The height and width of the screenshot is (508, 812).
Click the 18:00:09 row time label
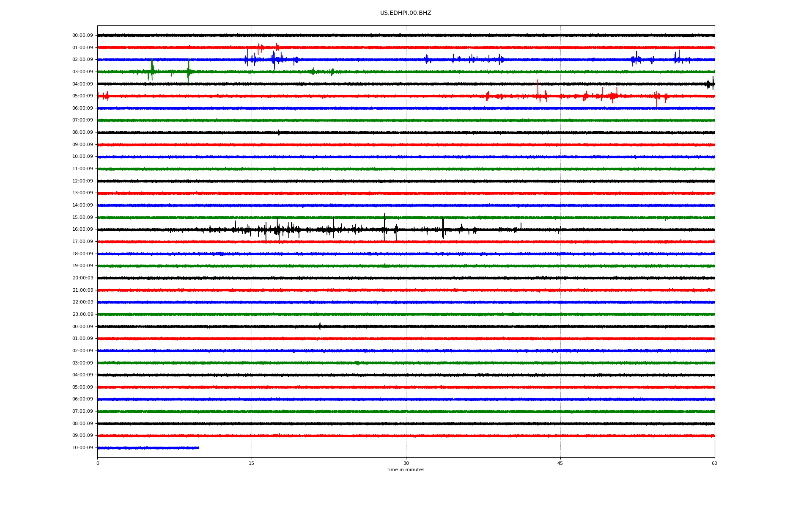(x=82, y=254)
